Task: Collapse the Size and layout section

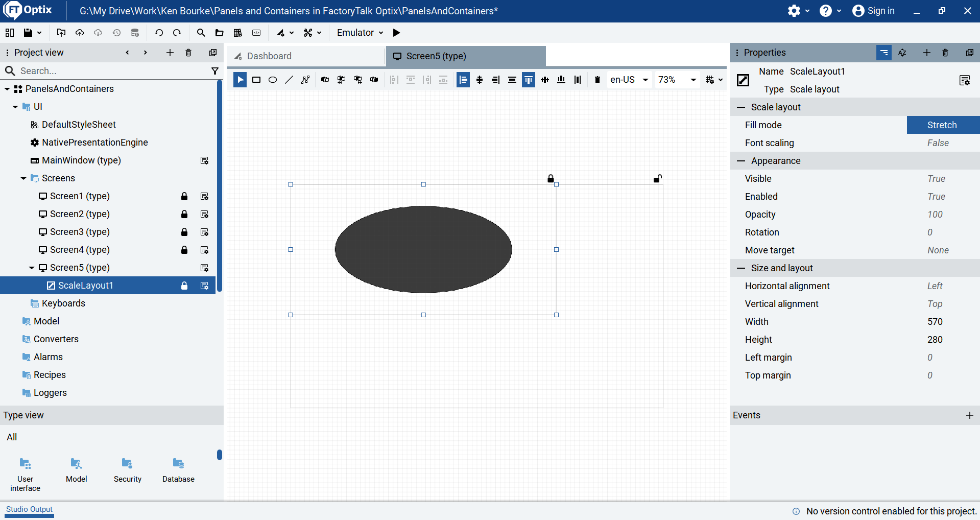Action: (741, 268)
